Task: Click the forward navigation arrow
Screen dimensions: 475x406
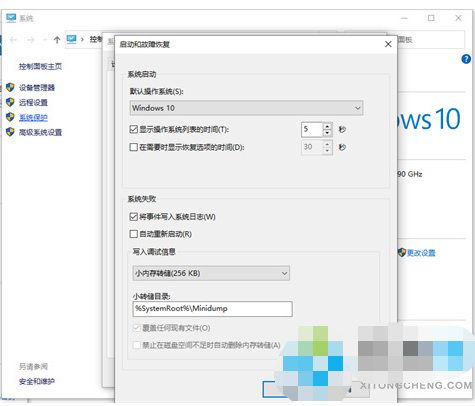Action: click(x=31, y=40)
